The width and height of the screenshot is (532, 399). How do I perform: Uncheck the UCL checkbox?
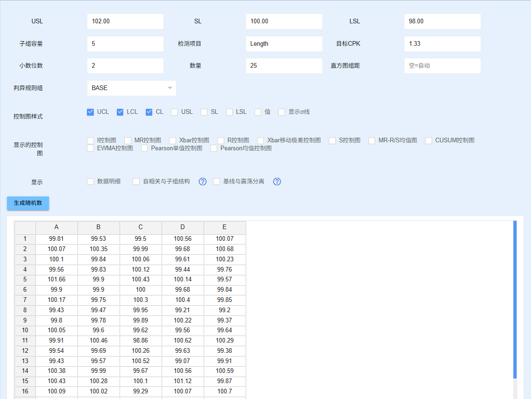[90, 112]
